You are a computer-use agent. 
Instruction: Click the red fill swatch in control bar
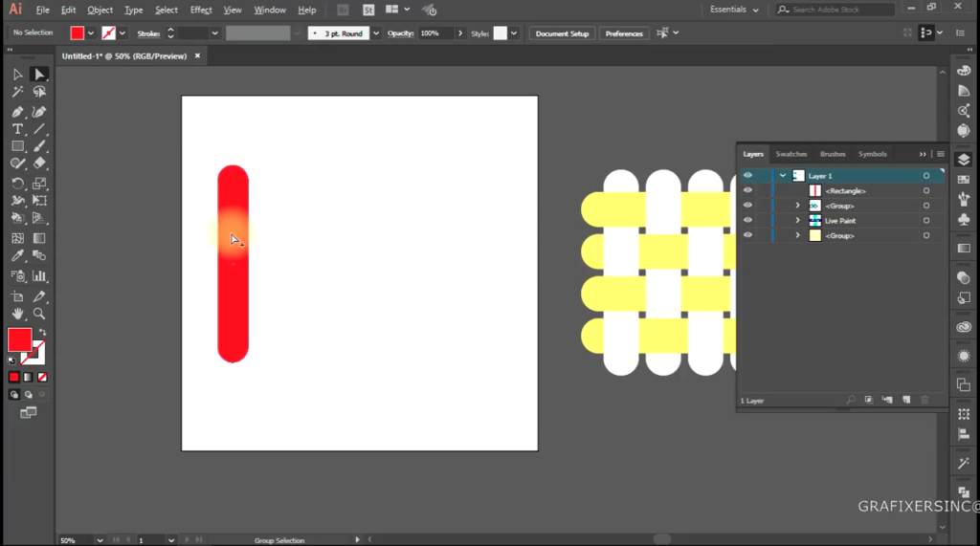(x=77, y=33)
